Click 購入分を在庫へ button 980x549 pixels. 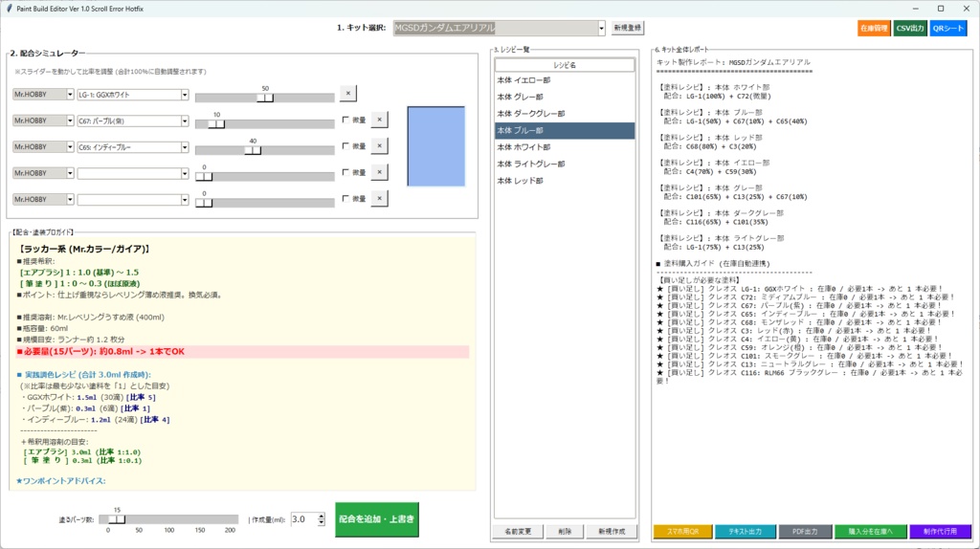[x=870, y=532]
